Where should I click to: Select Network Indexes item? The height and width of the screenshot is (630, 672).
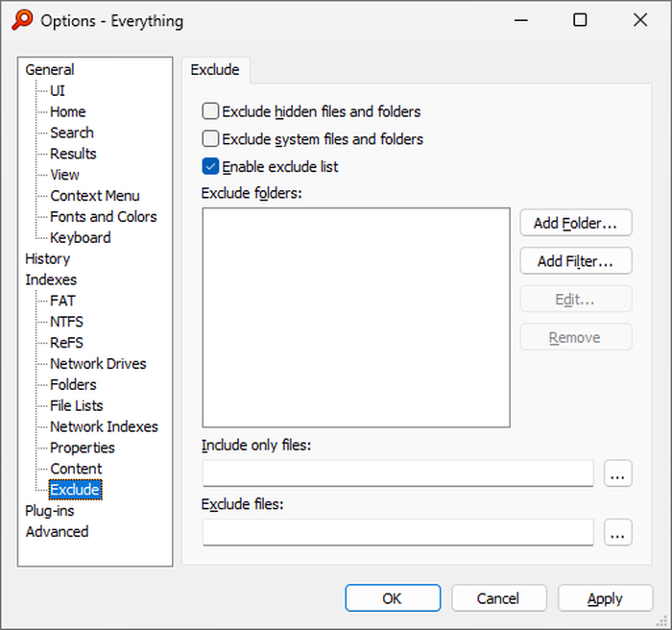104,426
